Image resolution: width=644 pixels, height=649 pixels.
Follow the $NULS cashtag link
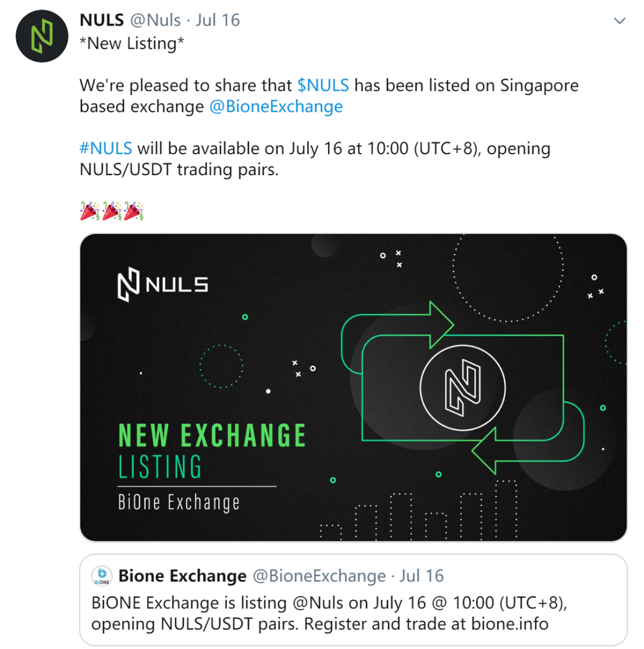tap(323, 85)
